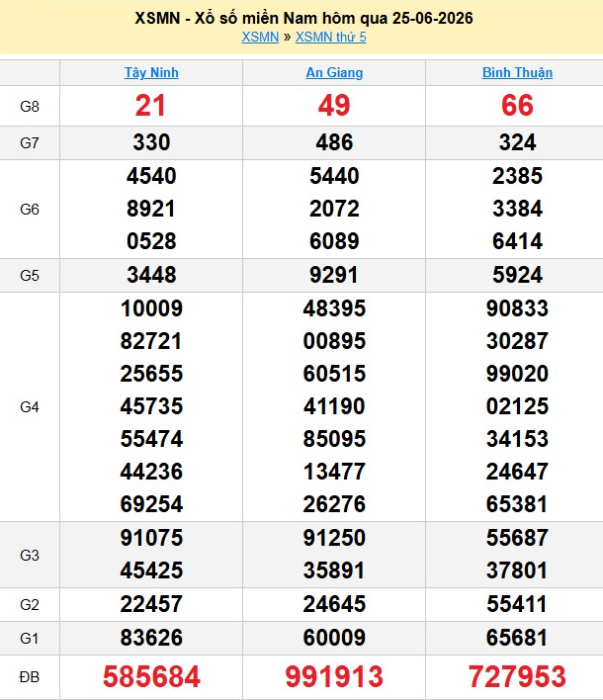Viewport: 603px width, 700px height.
Task: Select G4 number 99020
Action: [x=517, y=374]
